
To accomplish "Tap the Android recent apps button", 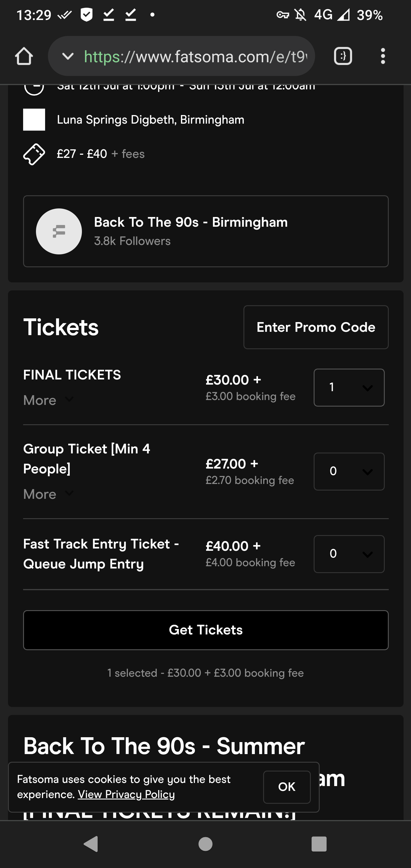I will pos(319,844).
